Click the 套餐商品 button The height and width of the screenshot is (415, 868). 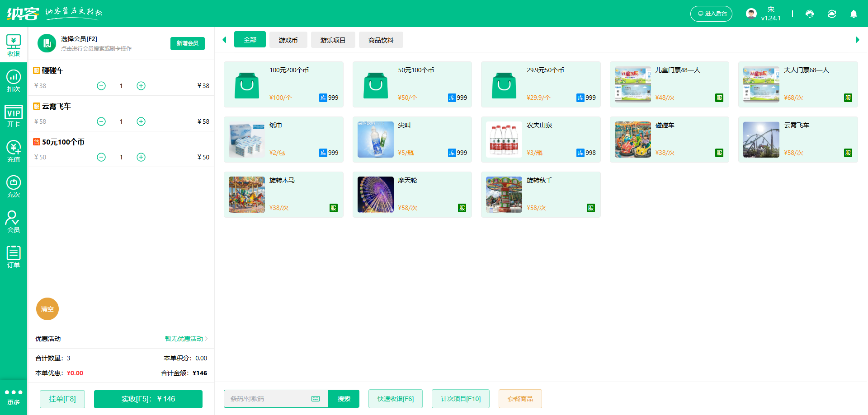pos(520,399)
